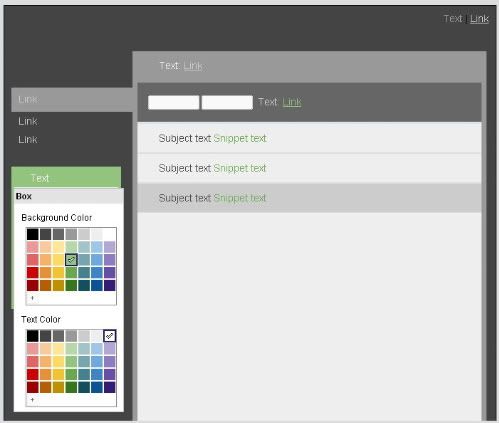Pick pastel lavender in Text Color palette

[x=110, y=349]
